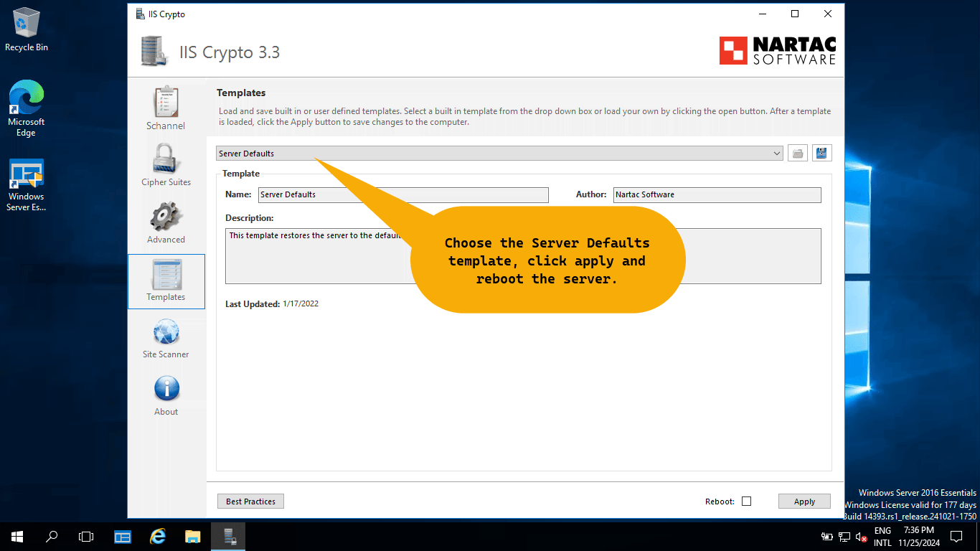Open Server Manager from taskbar

point(123,536)
